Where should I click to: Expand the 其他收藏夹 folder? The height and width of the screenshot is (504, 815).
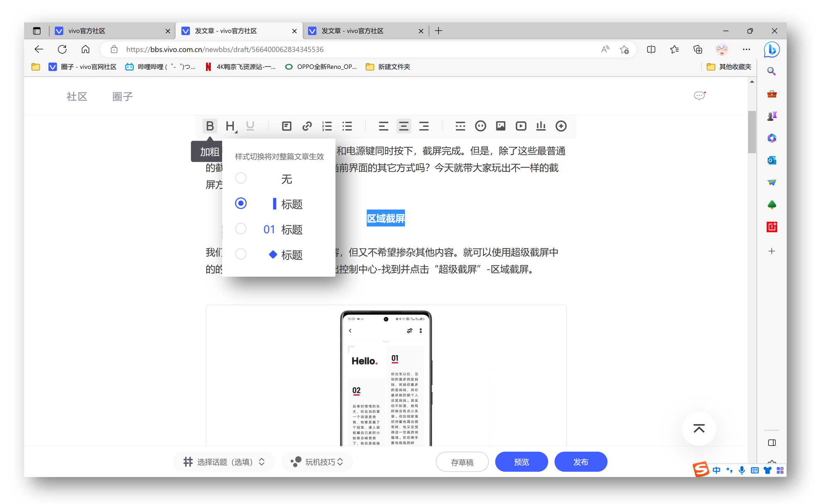pyautogui.click(x=729, y=67)
